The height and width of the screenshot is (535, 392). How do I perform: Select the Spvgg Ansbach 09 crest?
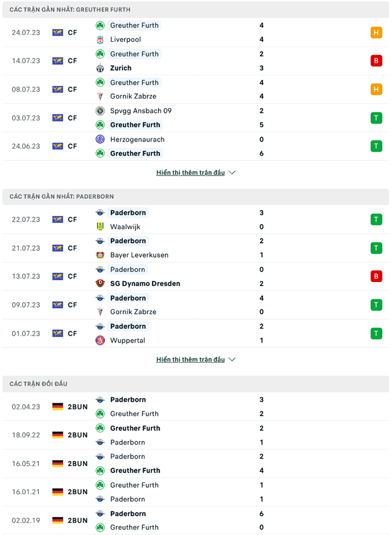(x=100, y=111)
